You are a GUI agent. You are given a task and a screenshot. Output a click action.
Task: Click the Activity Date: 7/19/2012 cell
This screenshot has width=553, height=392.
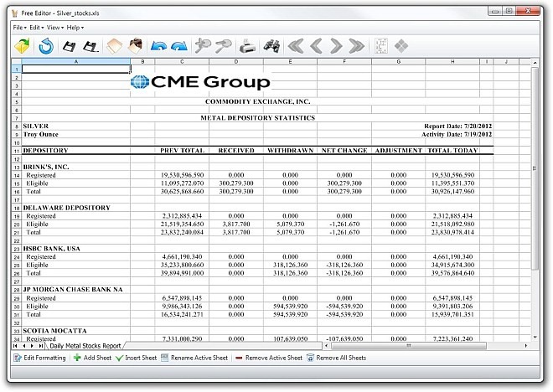coord(457,134)
